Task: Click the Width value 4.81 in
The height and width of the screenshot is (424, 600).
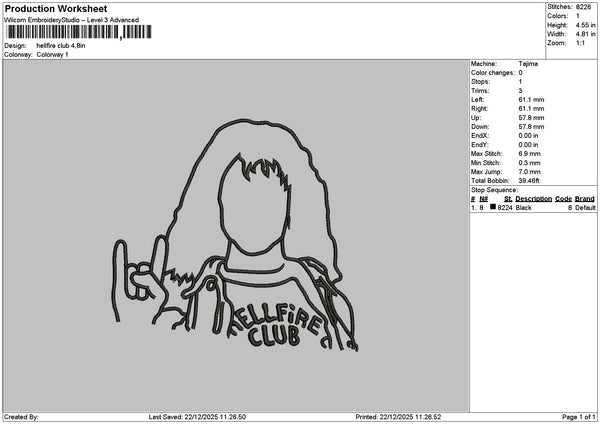Action: click(585, 34)
